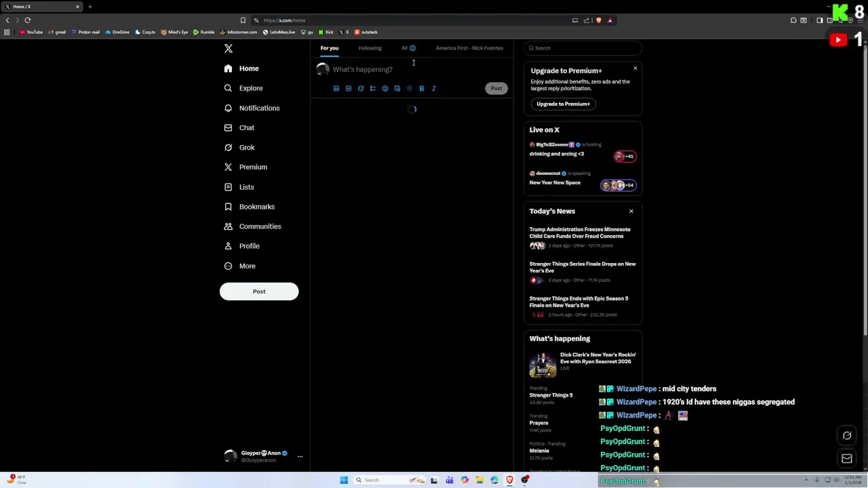
Task: Add a poll to the post
Action: click(373, 88)
